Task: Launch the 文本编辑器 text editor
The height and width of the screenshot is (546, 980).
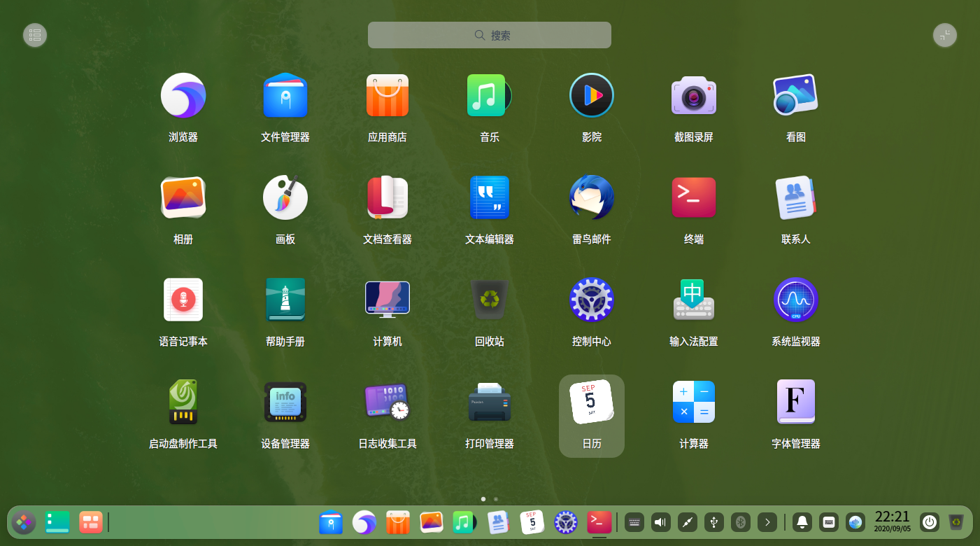Action: tap(490, 198)
